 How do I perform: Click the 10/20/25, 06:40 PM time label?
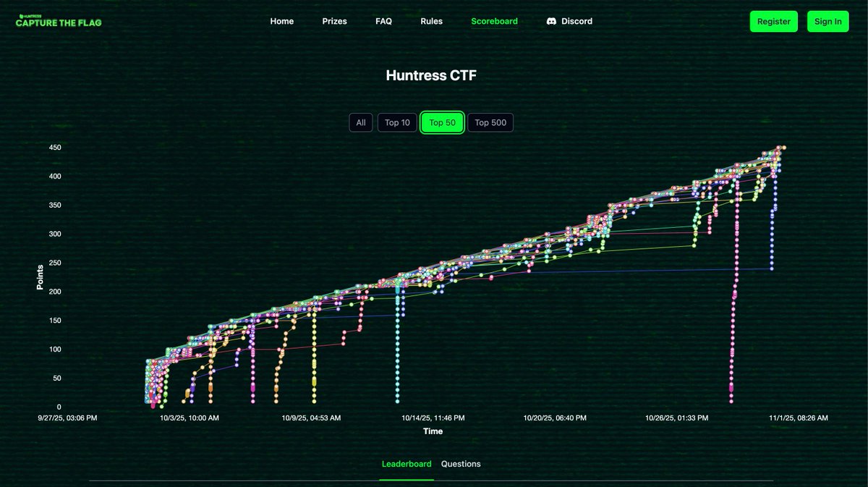[x=556, y=418]
